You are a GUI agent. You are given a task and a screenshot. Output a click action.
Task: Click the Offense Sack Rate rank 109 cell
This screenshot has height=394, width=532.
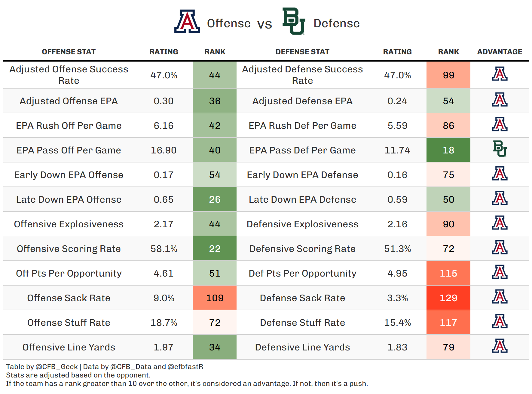[x=215, y=298]
